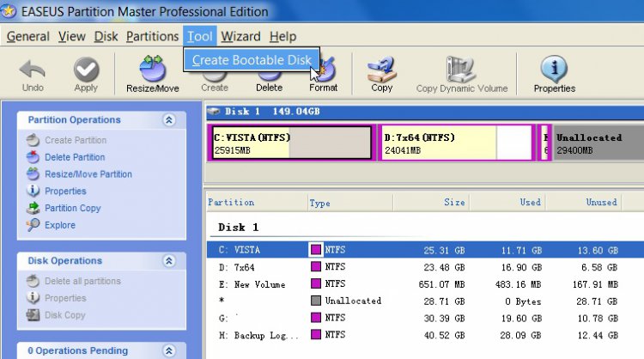Screen dimensions: 644x359
Task: Select the Unallocated 29400MB block in disk map
Action: point(598,143)
